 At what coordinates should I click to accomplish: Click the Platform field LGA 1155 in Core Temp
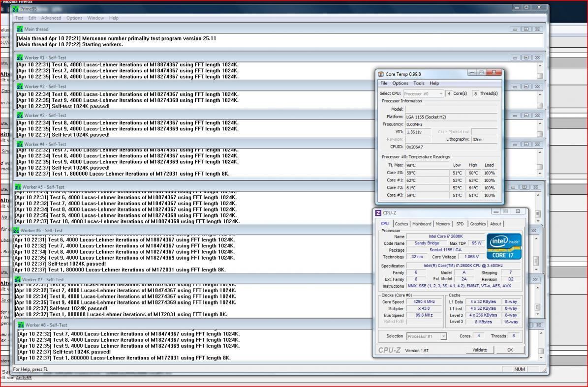[x=451, y=117]
